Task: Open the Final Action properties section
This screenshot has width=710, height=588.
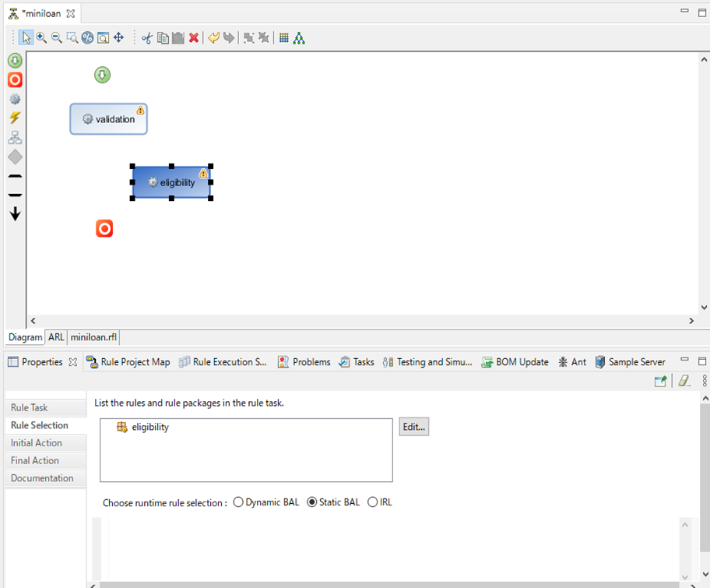Action: tap(45, 461)
